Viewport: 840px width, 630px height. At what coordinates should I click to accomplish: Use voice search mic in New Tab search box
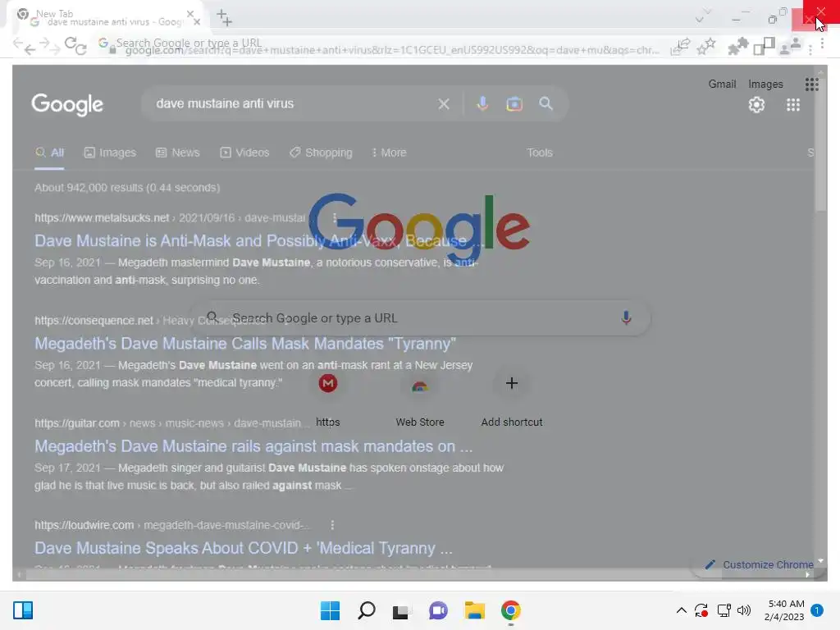pos(626,317)
